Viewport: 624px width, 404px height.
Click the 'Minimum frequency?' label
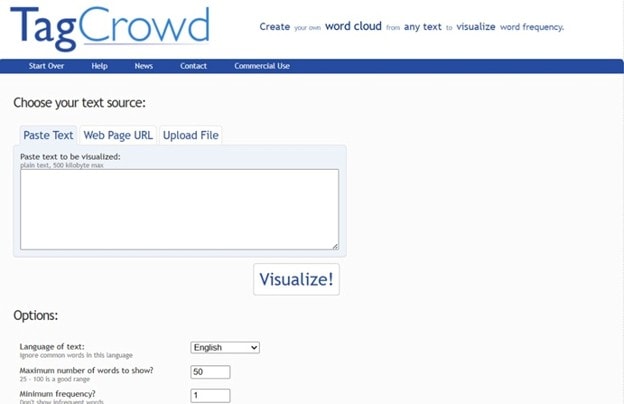tap(57, 394)
